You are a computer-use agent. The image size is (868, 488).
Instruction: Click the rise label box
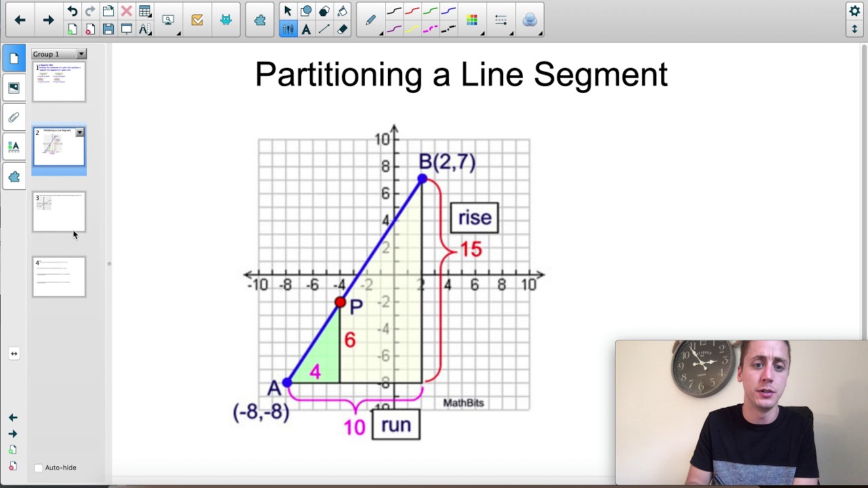pos(474,218)
